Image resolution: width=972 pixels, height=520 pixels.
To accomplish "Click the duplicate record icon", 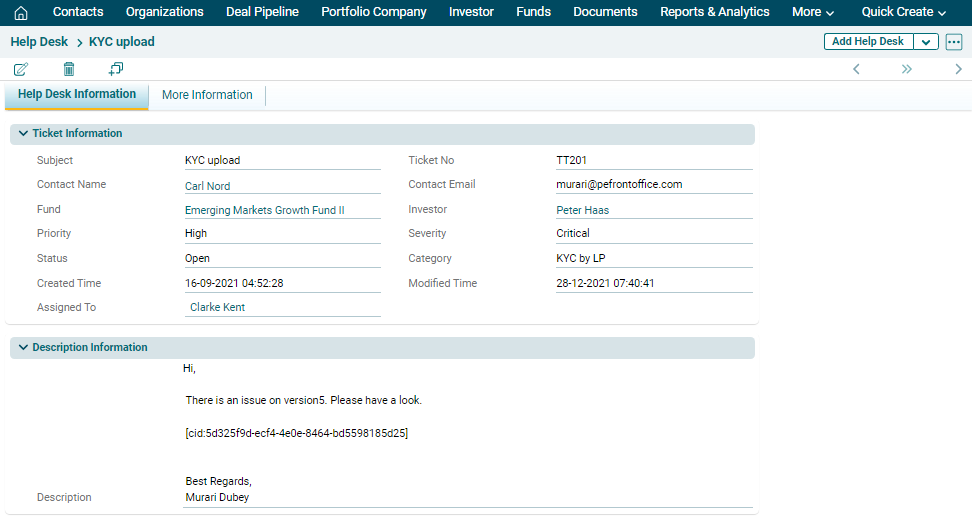I will pos(116,69).
